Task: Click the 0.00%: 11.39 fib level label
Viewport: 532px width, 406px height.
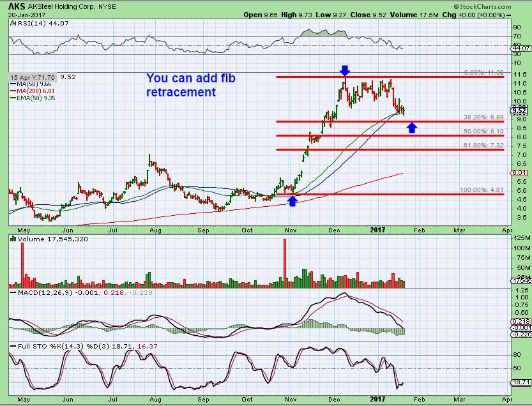Action: pos(483,73)
